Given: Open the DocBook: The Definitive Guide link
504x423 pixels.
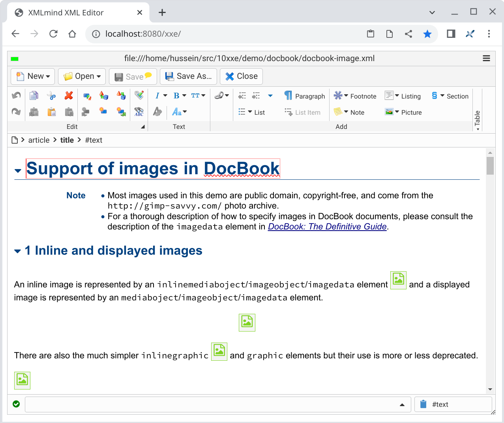Looking at the screenshot, I should click(x=327, y=227).
